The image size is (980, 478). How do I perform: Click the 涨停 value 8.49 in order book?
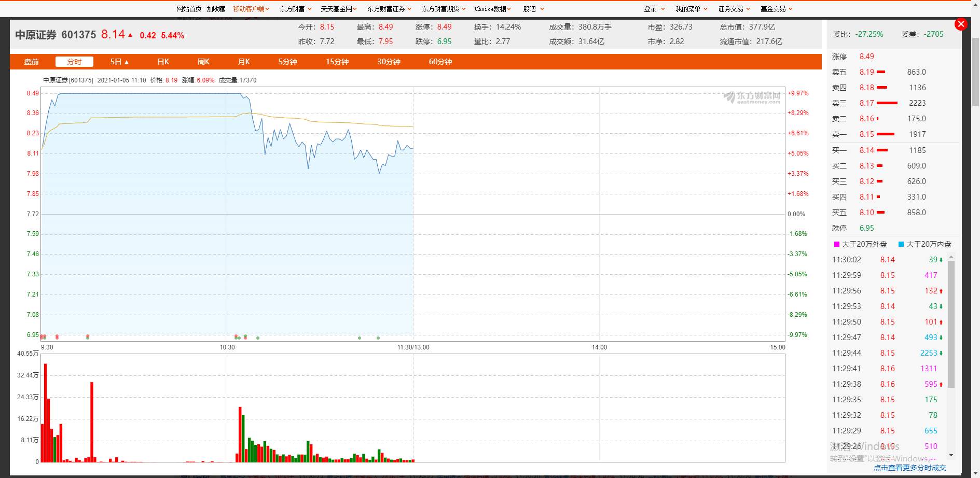tap(866, 57)
